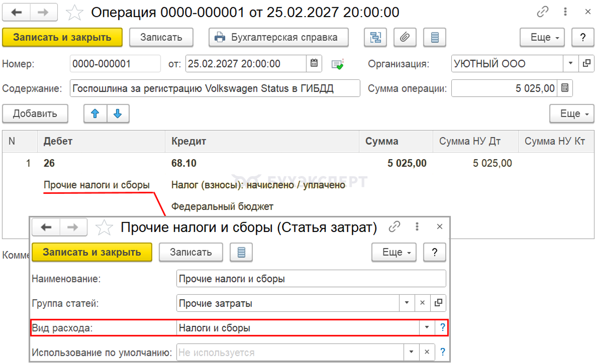The height and width of the screenshot is (364, 599).
Task: Click the Наименование field in dialog
Action: pos(311,278)
